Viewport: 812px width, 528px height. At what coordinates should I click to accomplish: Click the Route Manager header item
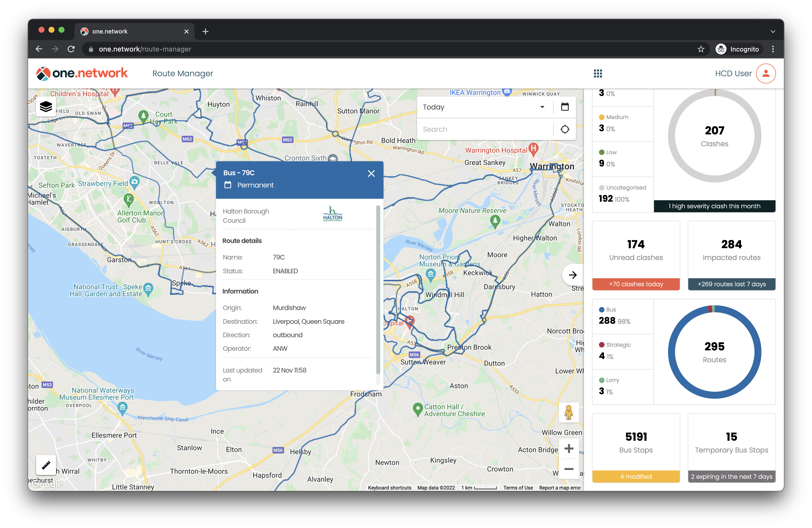click(x=182, y=73)
